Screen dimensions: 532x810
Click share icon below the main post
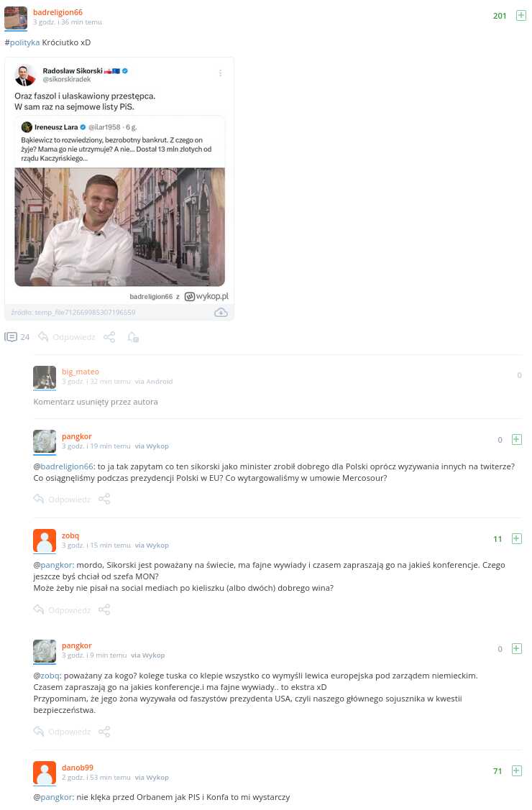(x=109, y=337)
